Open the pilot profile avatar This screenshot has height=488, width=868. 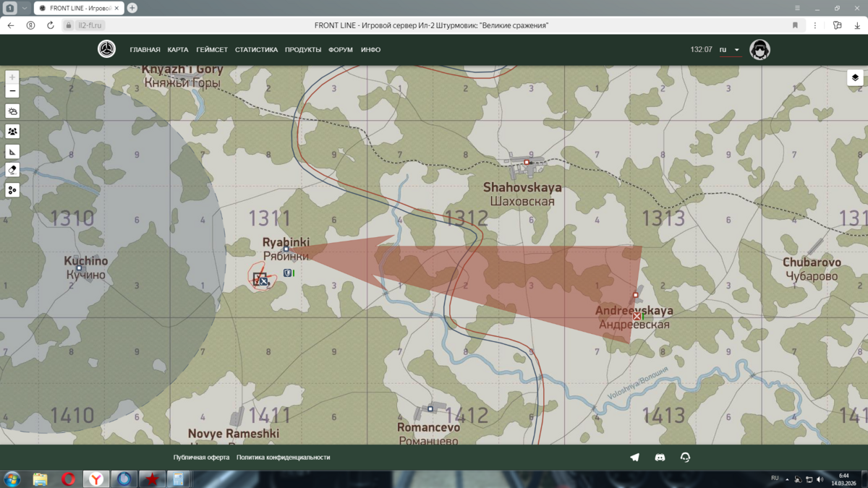(x=759, y=50)
